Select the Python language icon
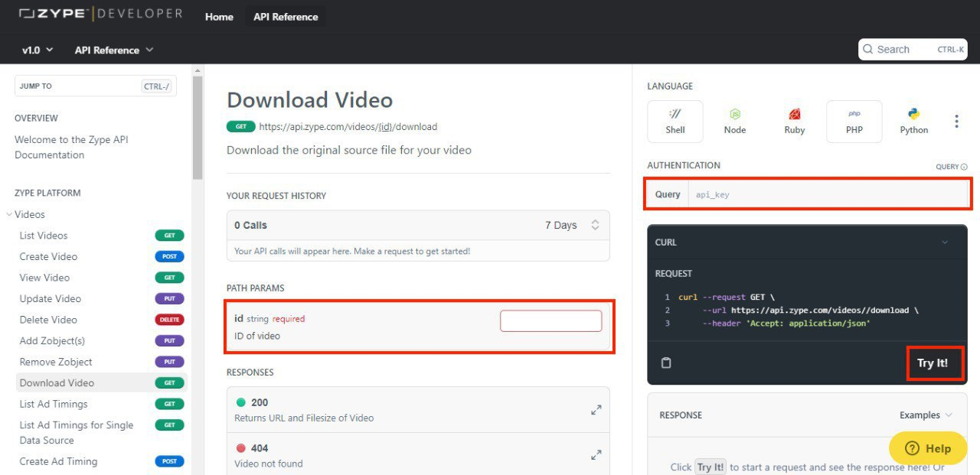980x475 pixels. (x=913, y=122)
